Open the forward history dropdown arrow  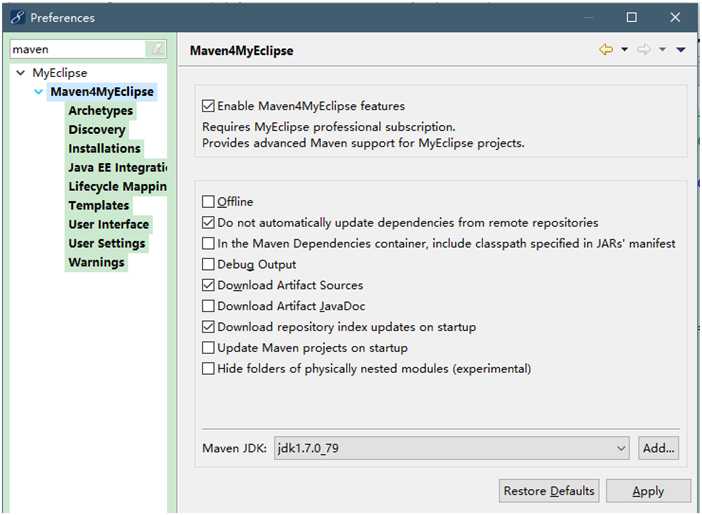click(x=663, y=49)
